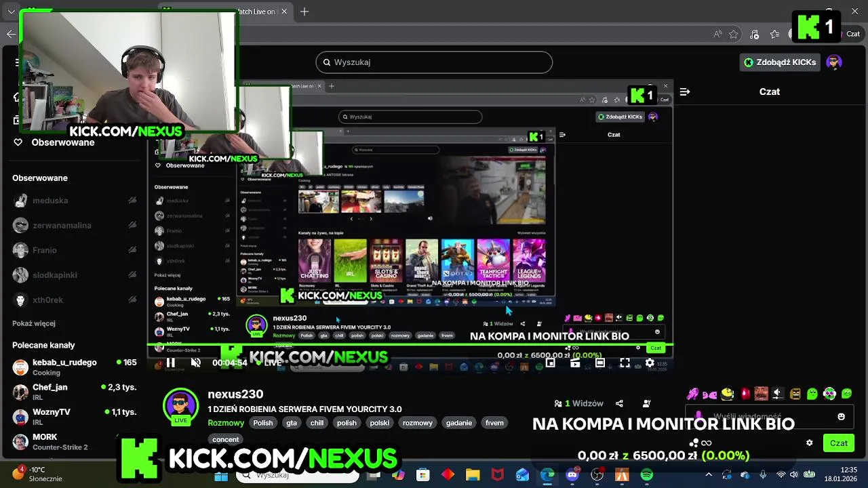Insert the mustached man face emote
The height and width of the screenshot is (488, 868).
pos(762,394)
